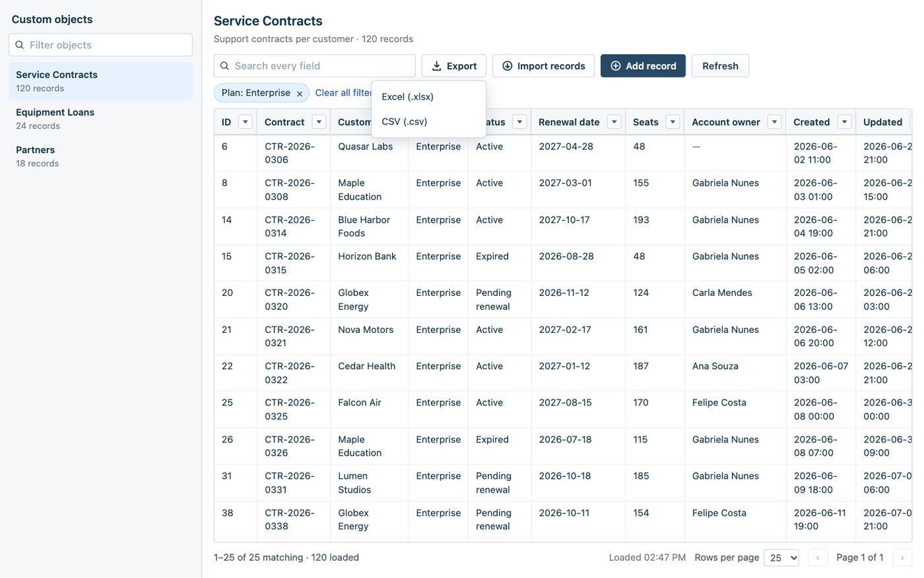Click seats value 193

tap(641, 220)
